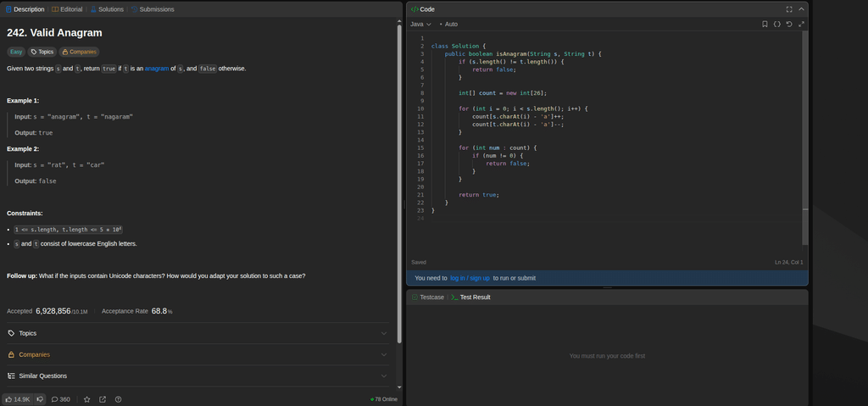Click the Example 2 input line

coord(59,165)
